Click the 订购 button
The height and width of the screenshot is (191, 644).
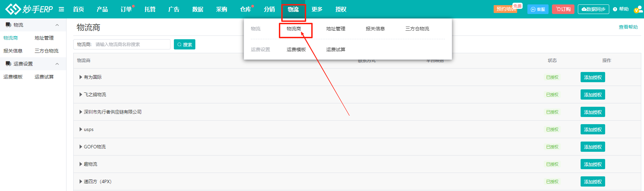pyautogui.click(x=563, y=9)
